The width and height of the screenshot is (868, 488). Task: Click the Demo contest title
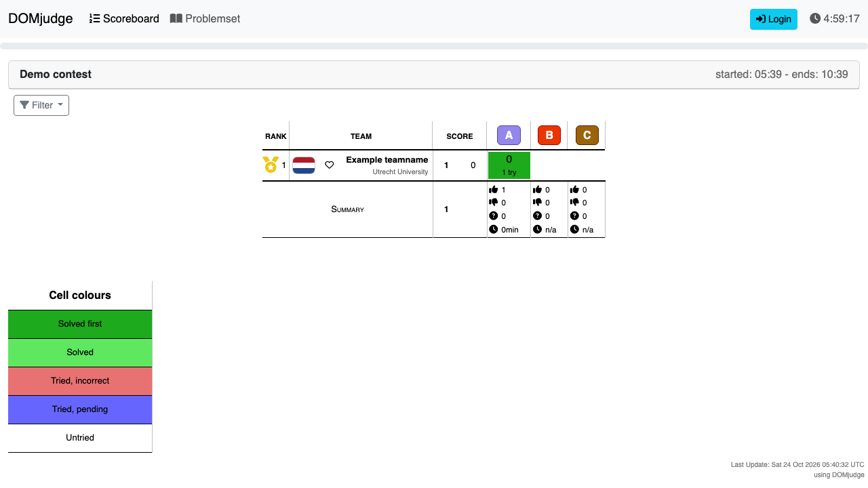click(56, 75)
